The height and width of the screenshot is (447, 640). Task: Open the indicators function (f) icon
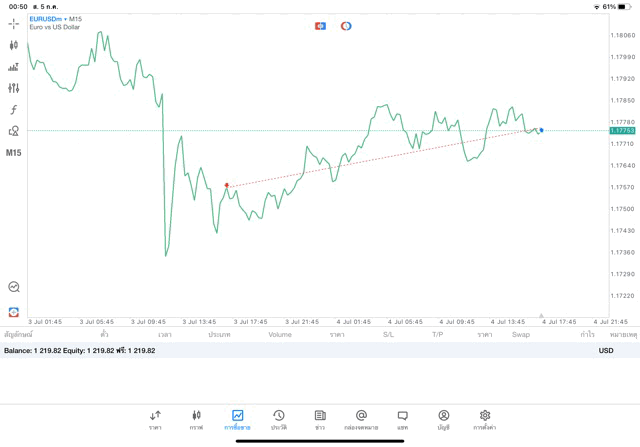point(13,110)
